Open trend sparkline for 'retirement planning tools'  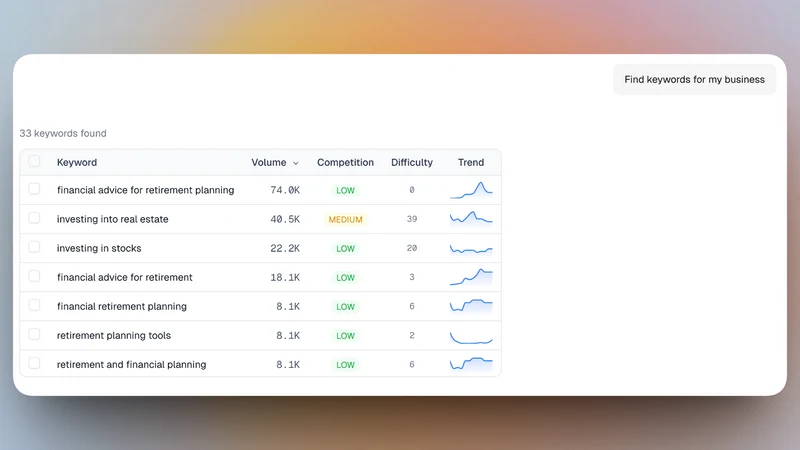[471, 338]
